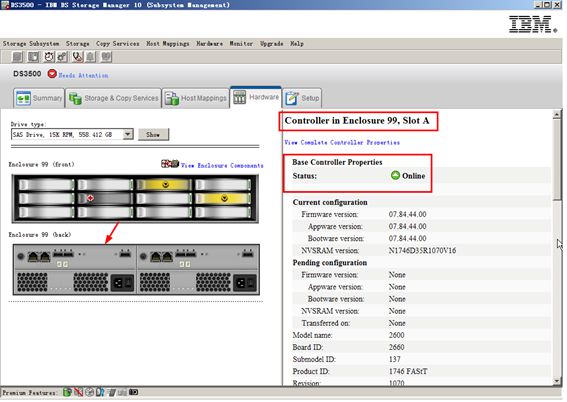Click the black camera premium feature icon
The width and height of the screenshot is (567, 402).
133,392
